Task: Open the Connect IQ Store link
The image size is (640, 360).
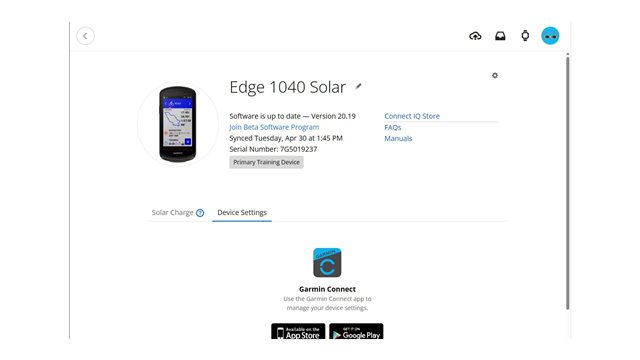Action: (412, 116)
